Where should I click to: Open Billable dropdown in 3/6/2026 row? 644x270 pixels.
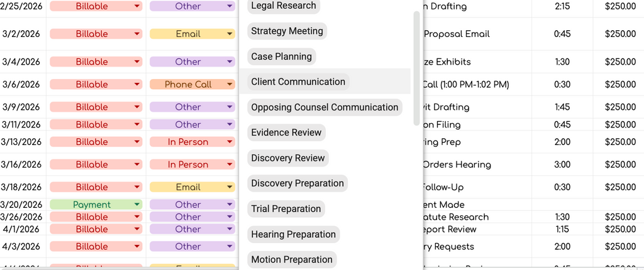[x=96, y=85]
